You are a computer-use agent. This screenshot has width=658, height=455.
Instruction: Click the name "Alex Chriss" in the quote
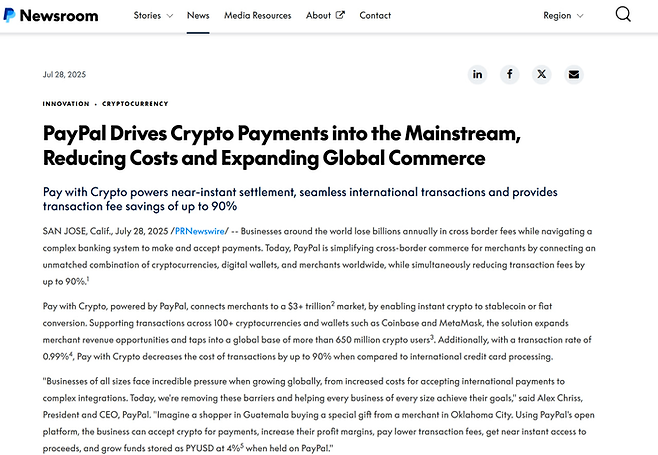click(x=560, y=398)
